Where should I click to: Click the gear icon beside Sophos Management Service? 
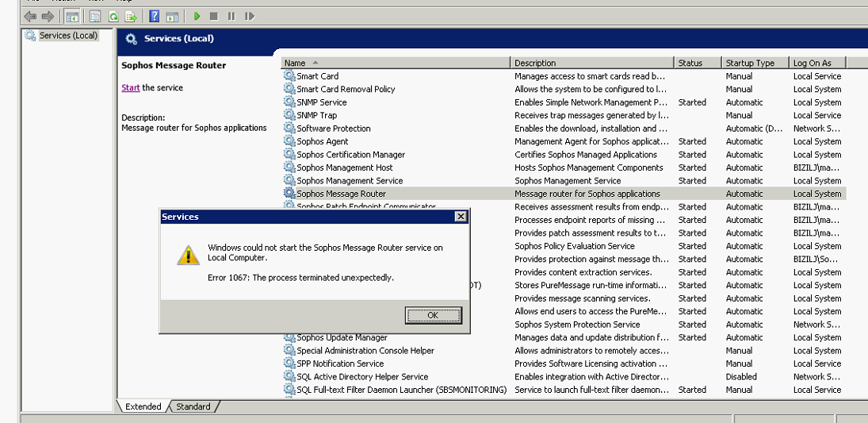click(289, 181)
